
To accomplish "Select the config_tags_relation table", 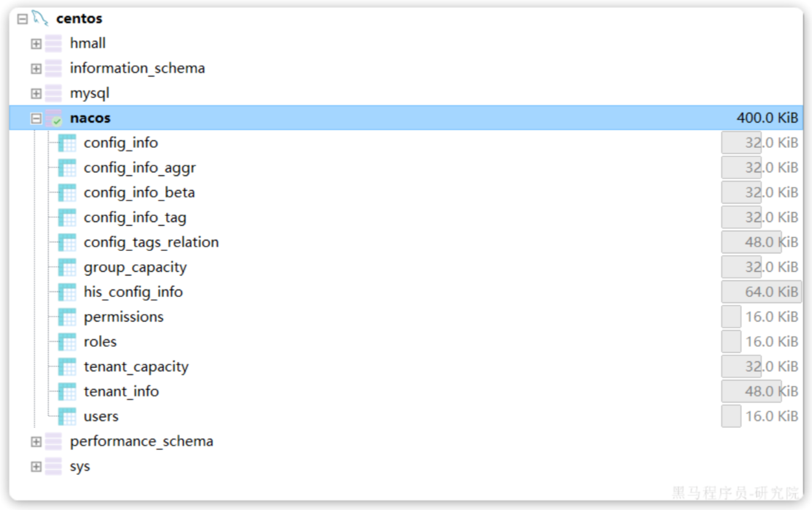I will point(151,242).
